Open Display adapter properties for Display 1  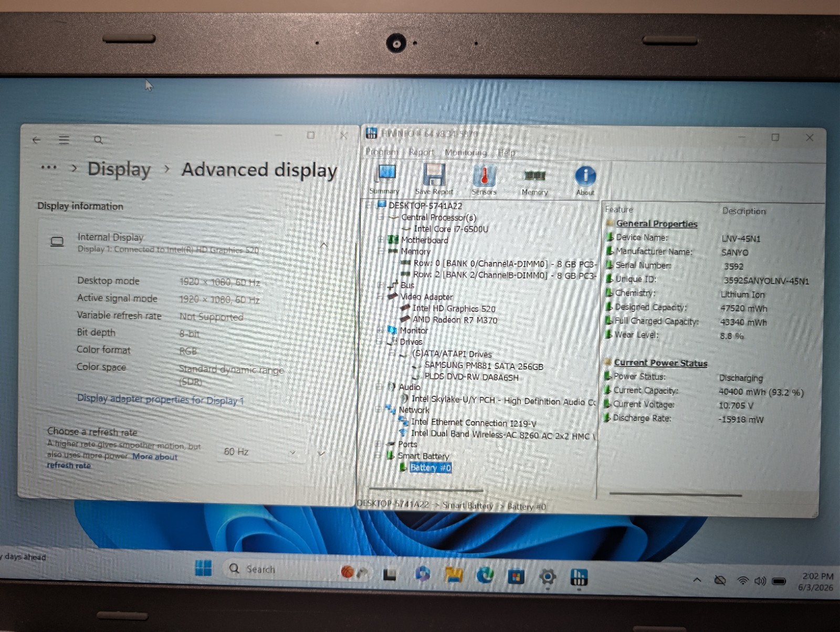[x=161, y=399]
